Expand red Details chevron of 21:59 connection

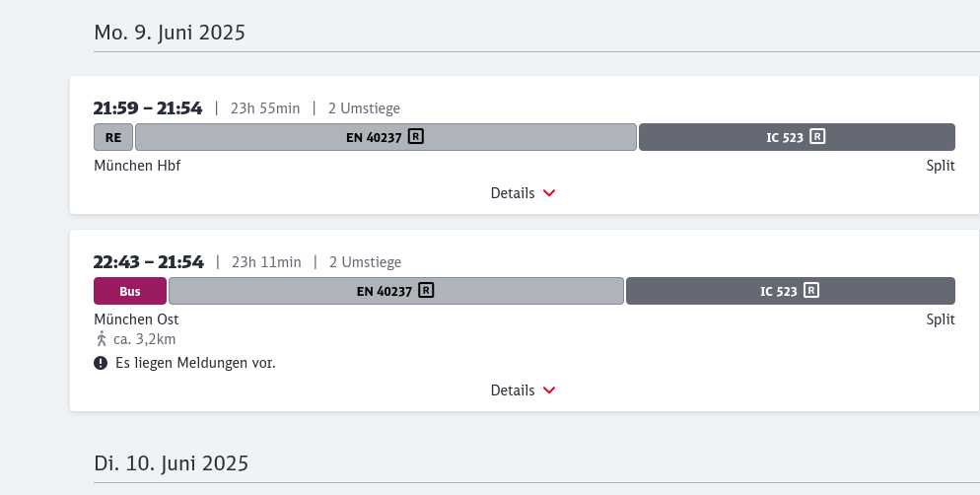point(549,193)
